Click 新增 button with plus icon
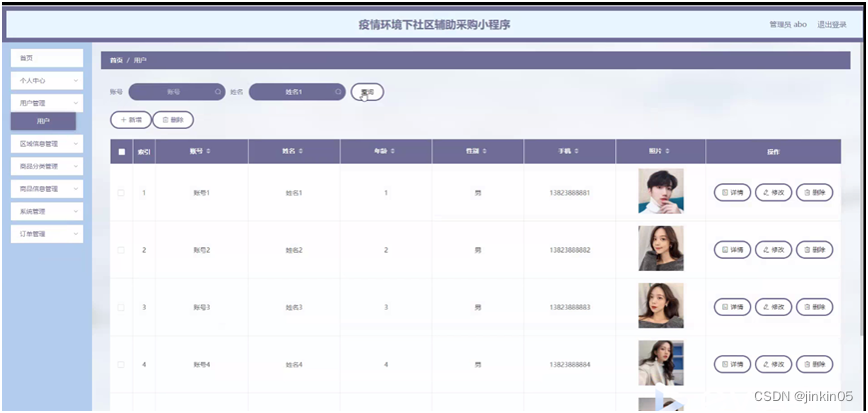The image size is (868, 413). click(x=131, y=120)
